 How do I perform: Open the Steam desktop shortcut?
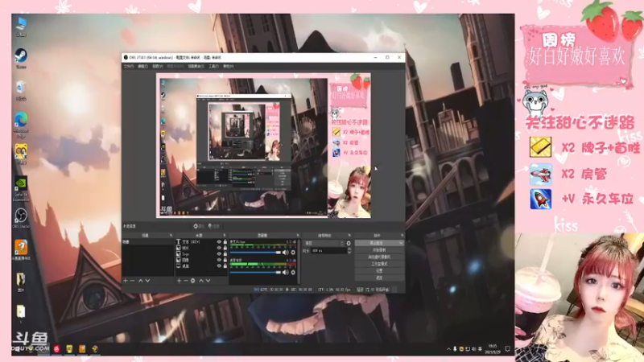pos(21,58)
